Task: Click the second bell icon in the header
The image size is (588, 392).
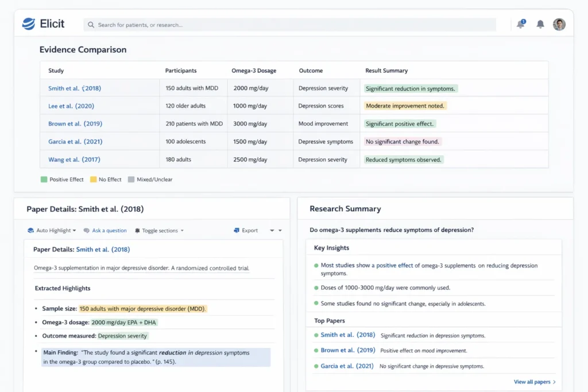Action: (x=540, y=25)
